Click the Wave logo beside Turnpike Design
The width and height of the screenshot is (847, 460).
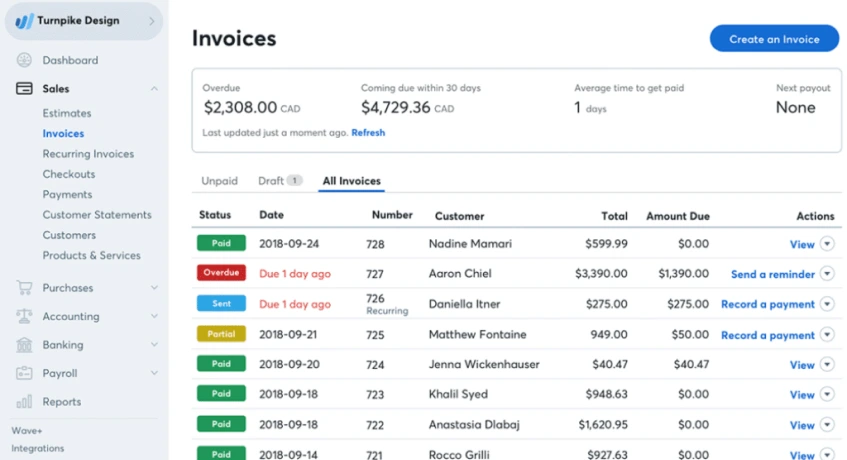point(24,21)
